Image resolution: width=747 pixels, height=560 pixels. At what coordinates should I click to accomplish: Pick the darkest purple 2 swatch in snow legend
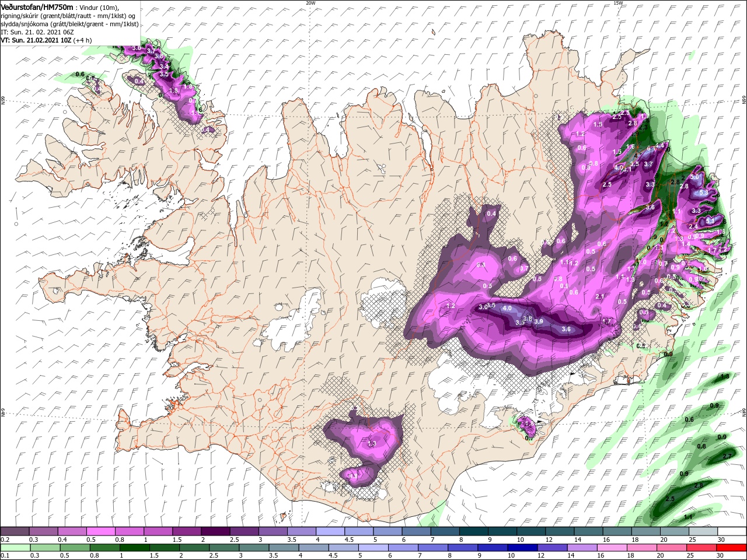point(215,531)
